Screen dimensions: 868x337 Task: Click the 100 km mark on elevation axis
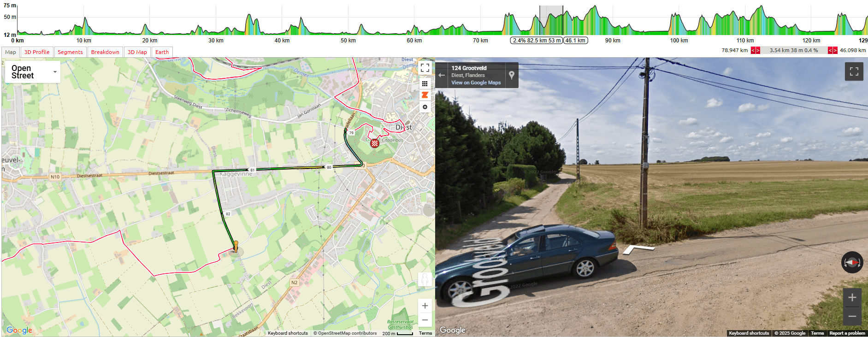[679, 41]
